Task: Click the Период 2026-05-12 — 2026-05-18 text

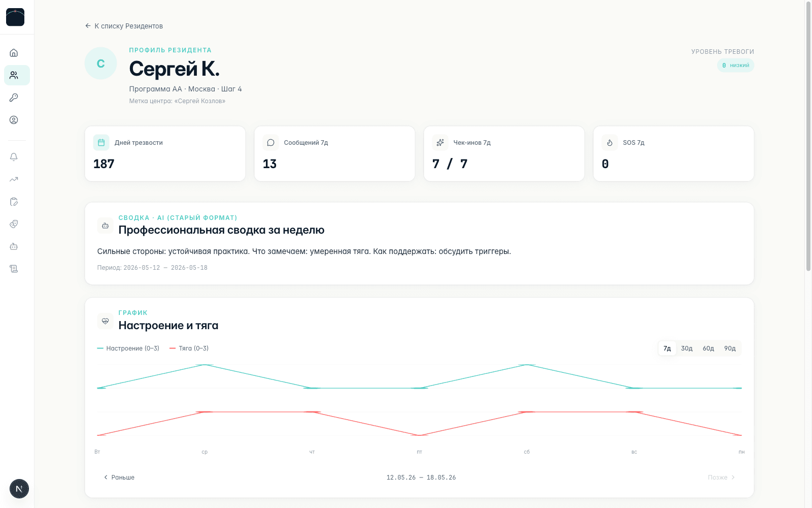Action: coord(152,268)
